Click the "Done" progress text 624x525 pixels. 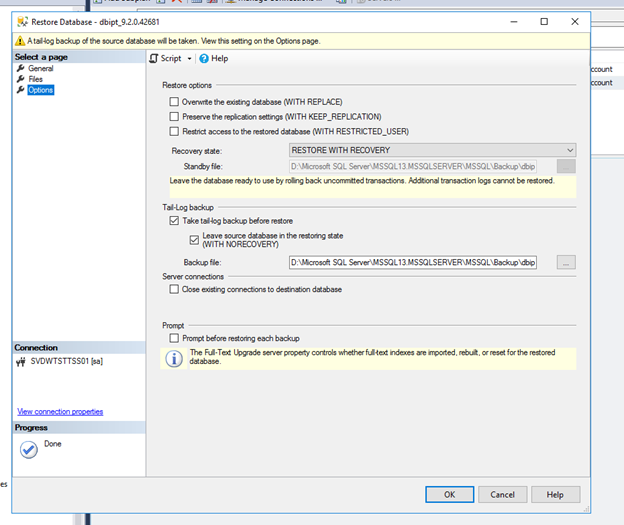[x=53, y=444]
